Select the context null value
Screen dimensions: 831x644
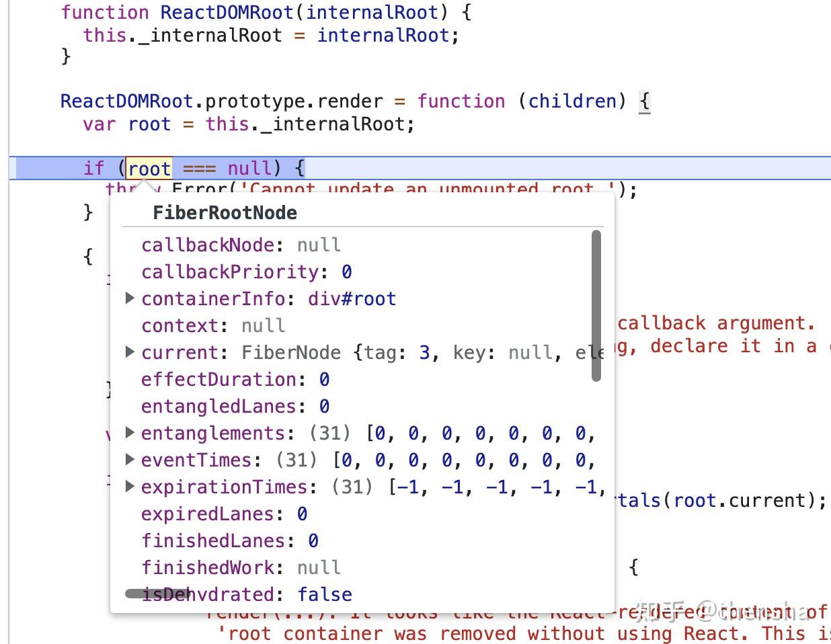tap(263, 325)
